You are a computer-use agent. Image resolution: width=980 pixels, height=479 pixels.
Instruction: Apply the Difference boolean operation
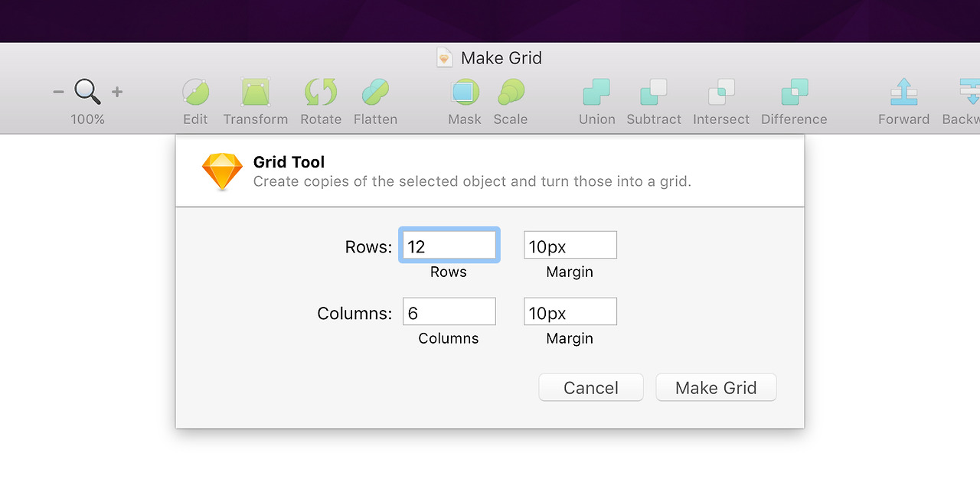(x=795, y=92)
